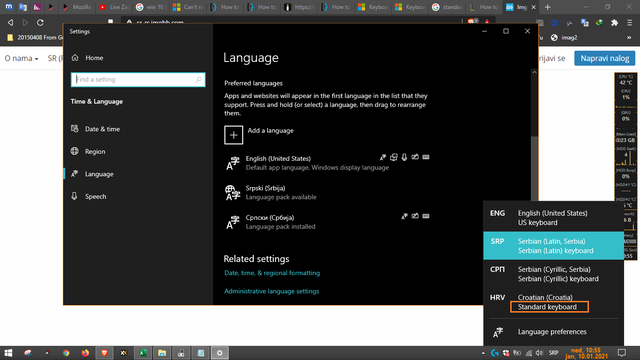
Task: Select Srpski (Srbija) language entry
Action: (327, 193)
